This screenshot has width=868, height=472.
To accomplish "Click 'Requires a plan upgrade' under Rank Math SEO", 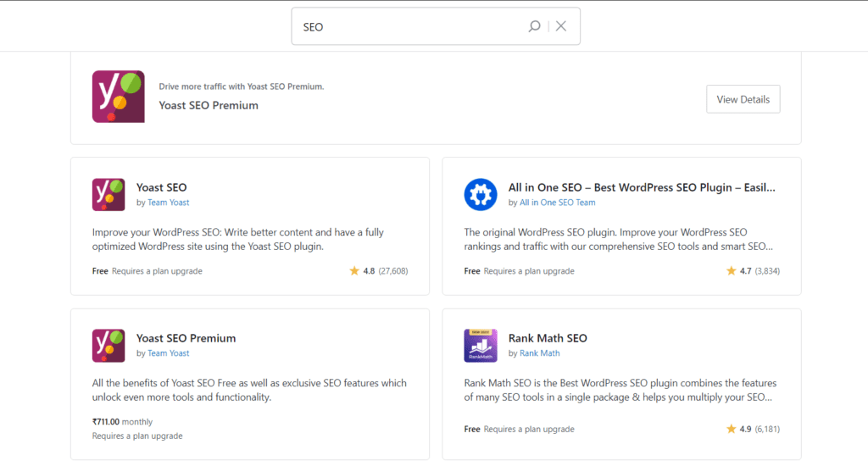I will pos(529,429).
